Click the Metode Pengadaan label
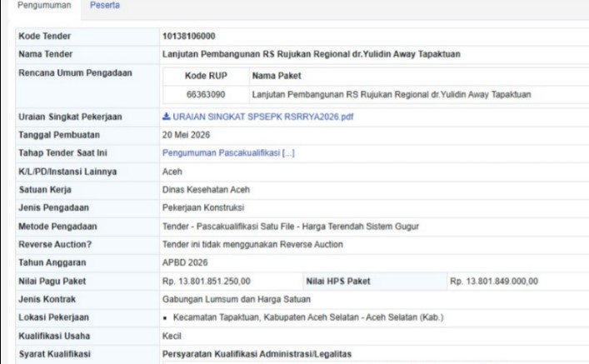Viewport: 589px width, 364px height. (57, 227)
